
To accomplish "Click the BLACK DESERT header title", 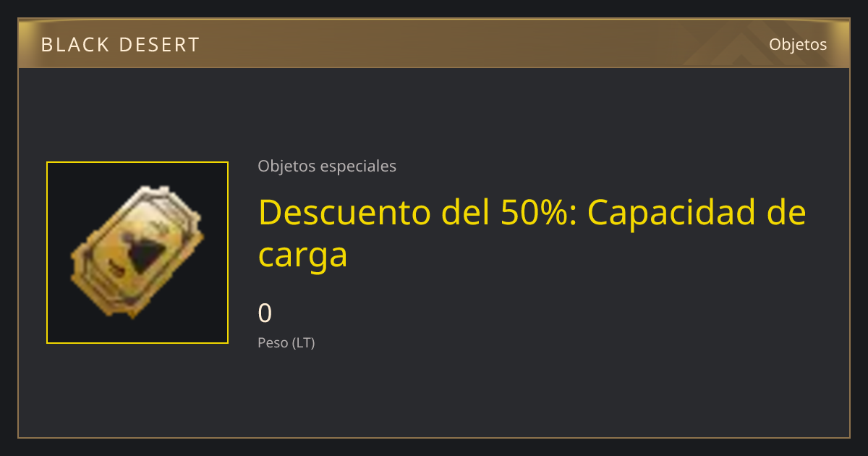I will [x=120, y=45].
